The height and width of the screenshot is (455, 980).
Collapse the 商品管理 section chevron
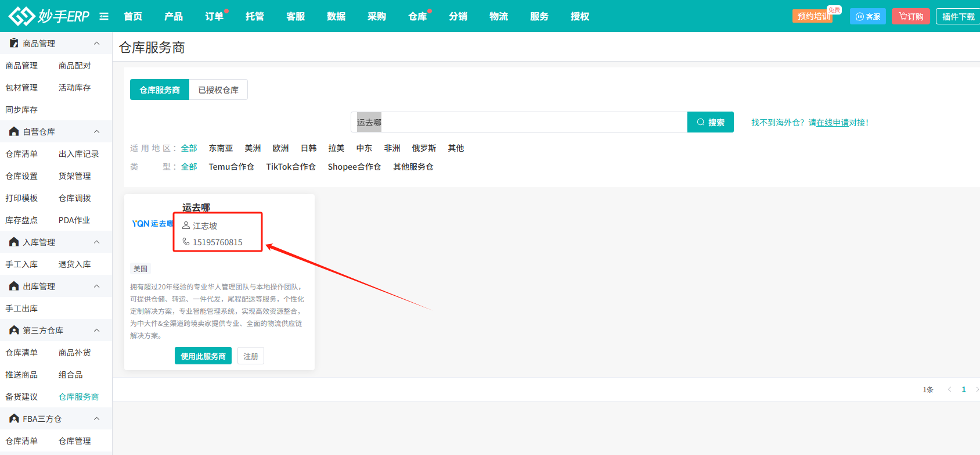pyautogui.click(x=97, y=43)
